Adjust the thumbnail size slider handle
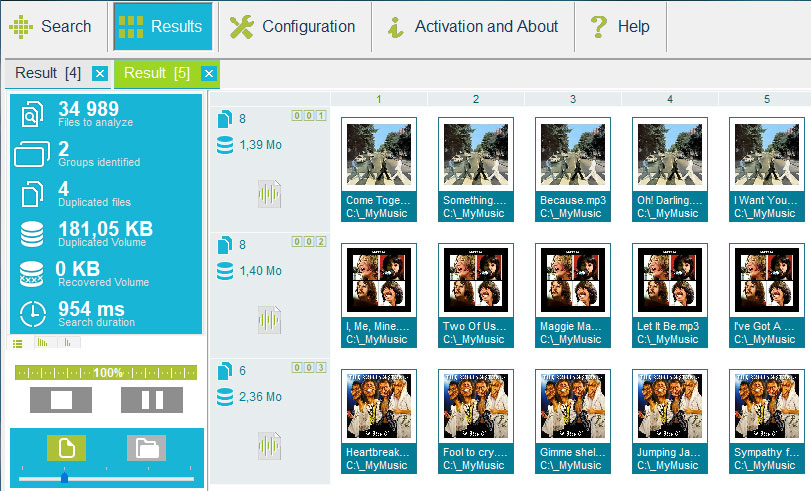811x491 pixels. point(64,478)
